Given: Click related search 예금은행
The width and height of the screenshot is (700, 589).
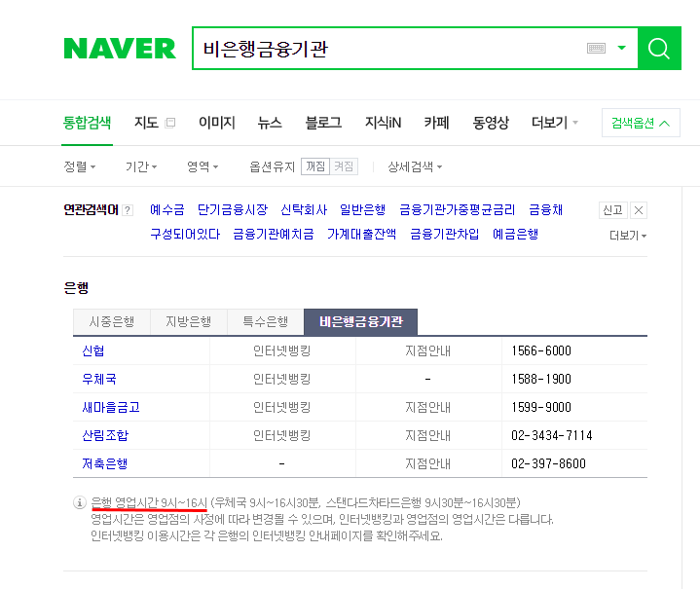Looking at the screenshot, I should click(x=515, y=234).
